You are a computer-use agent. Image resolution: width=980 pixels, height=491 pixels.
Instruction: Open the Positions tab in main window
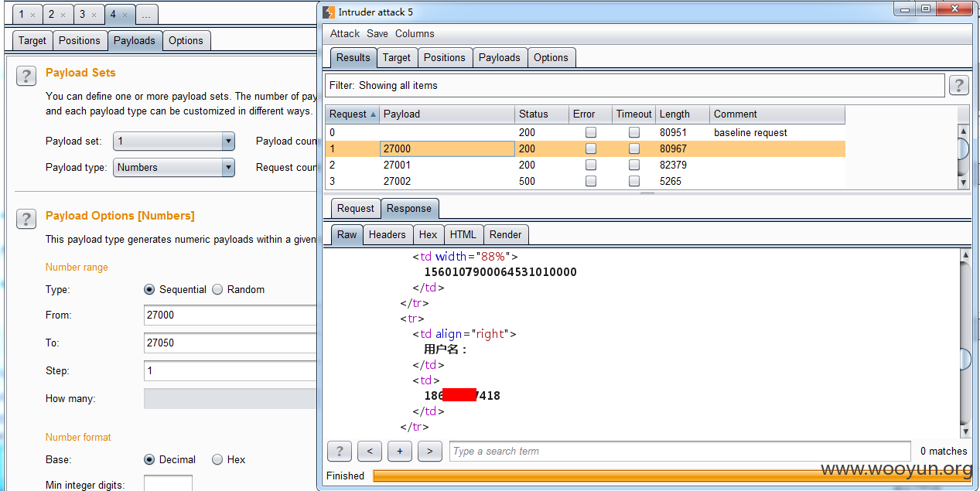(x=80, y=40)
